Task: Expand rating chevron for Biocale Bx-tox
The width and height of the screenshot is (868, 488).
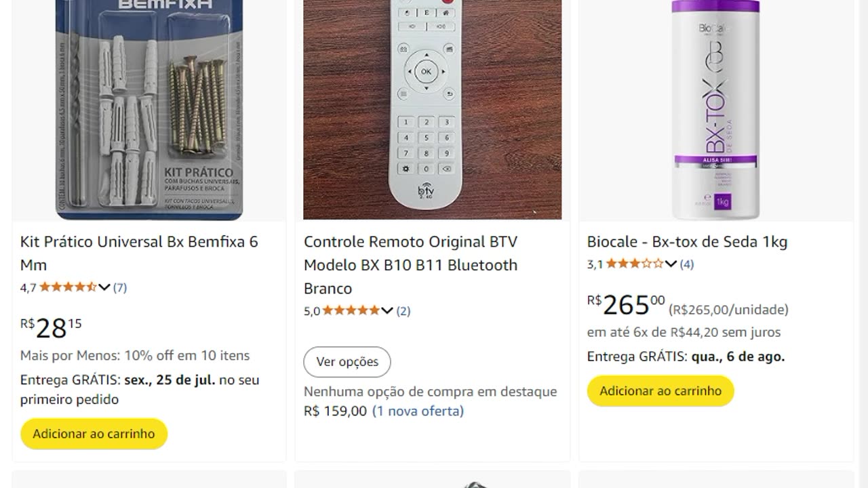Action: tap(671, 264)
